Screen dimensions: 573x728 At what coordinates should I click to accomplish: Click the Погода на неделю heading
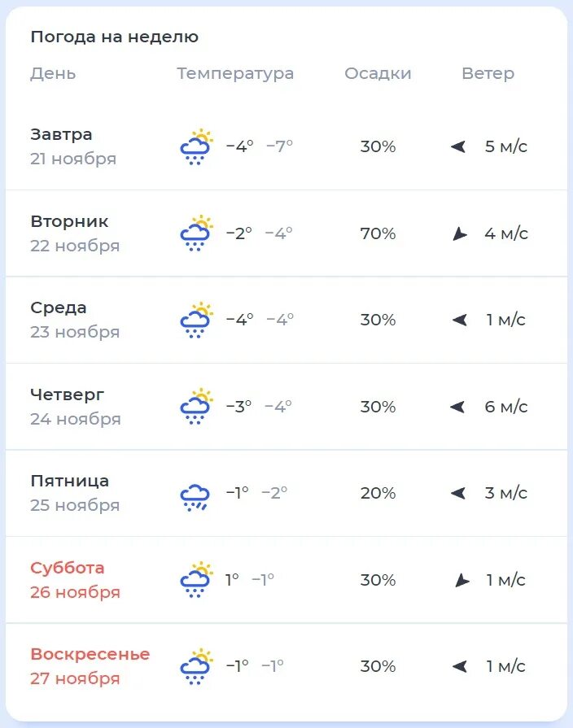coord(114,37)
